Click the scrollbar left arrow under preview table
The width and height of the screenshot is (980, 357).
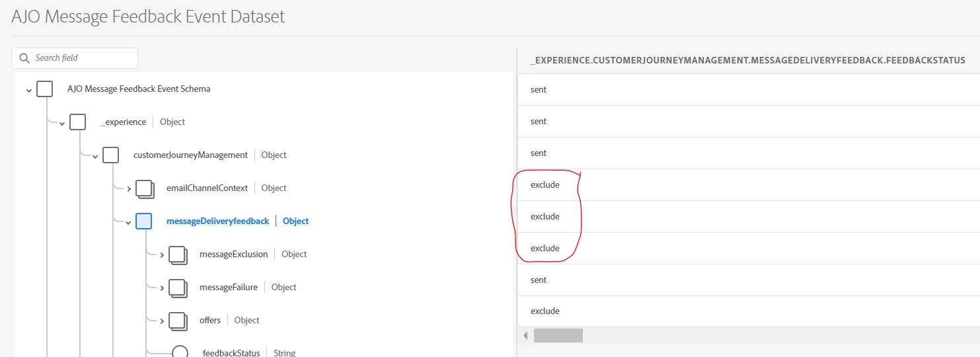[x=526, y=335]
